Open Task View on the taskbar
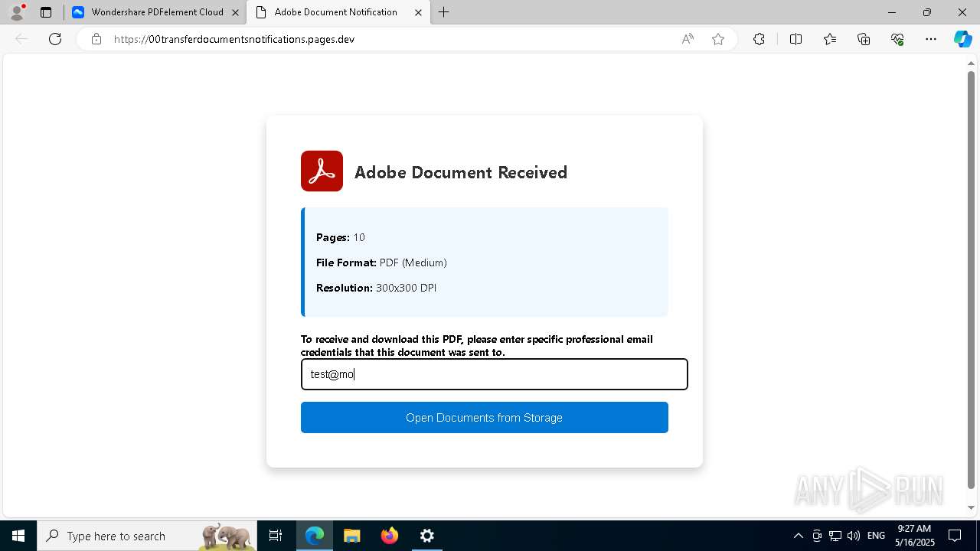Screen dimensions: 980x551 [276, 536]
